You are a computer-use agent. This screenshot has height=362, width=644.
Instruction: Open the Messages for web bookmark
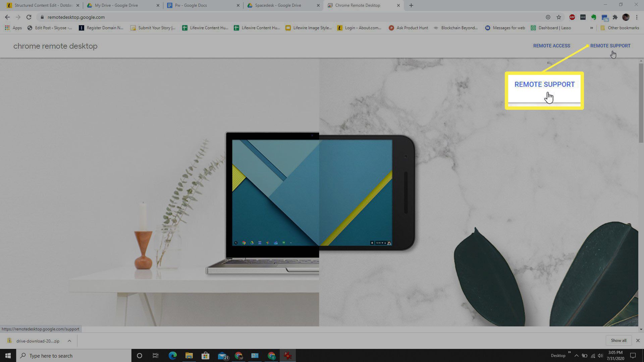click(x=505, y=28)
